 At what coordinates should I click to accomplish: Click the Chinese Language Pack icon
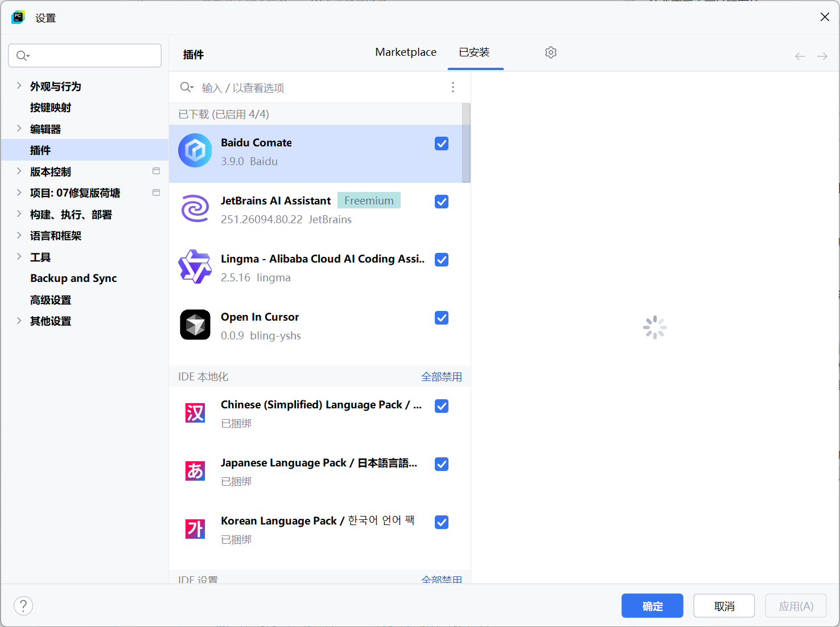pyautogui.click(x=195, y=413)
